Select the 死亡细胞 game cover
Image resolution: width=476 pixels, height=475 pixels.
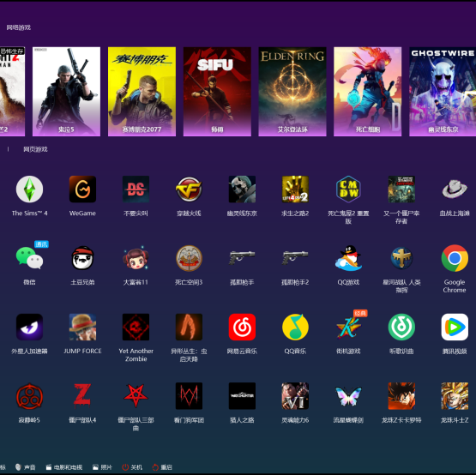[368, 92]
